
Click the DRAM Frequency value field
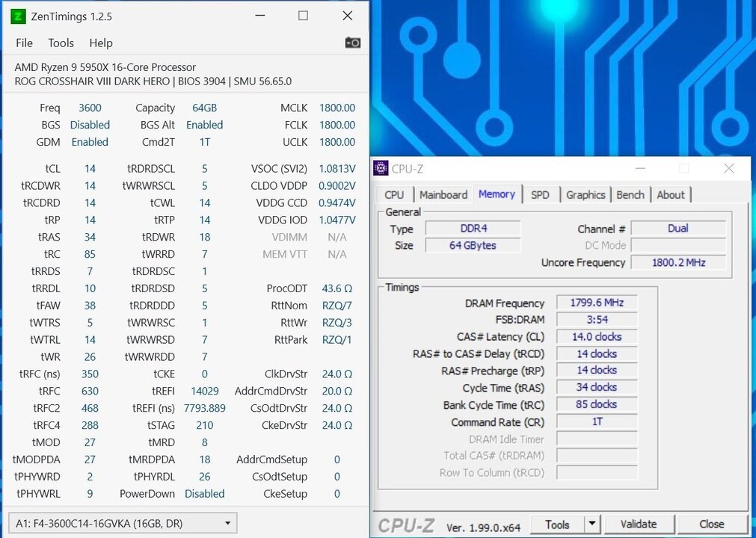coord(597,303)
